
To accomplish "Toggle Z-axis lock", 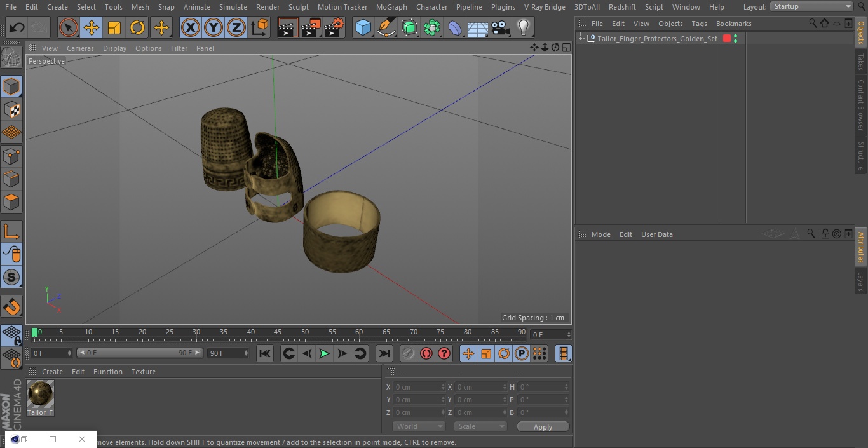I will pyautogui.click(x=236, y=27).
